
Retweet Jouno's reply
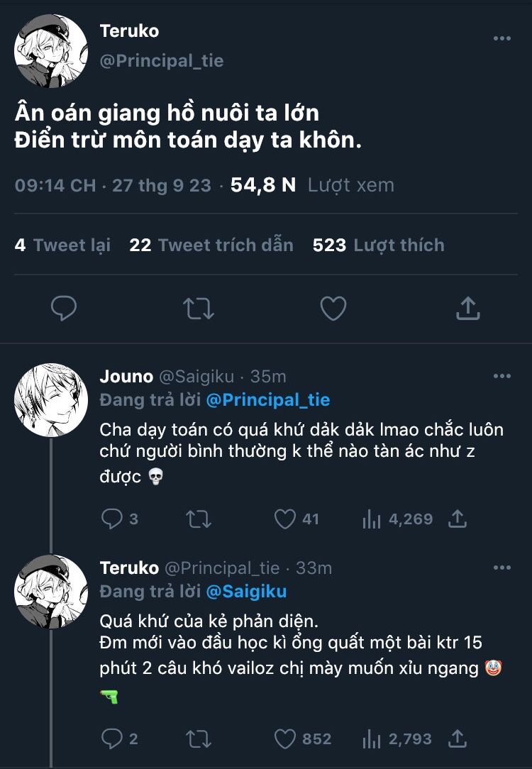pos(199,519)
